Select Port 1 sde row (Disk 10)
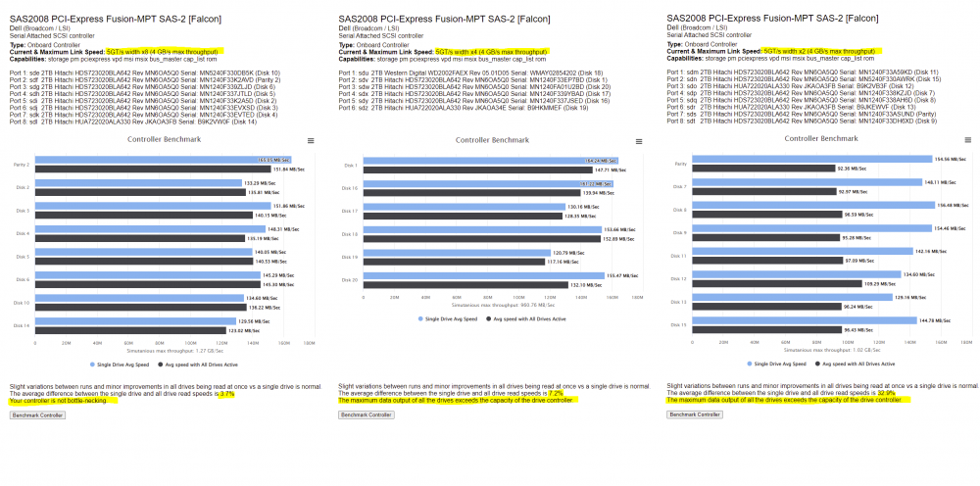The height and width of the screenshot is (486, 980). pos(145,73)
